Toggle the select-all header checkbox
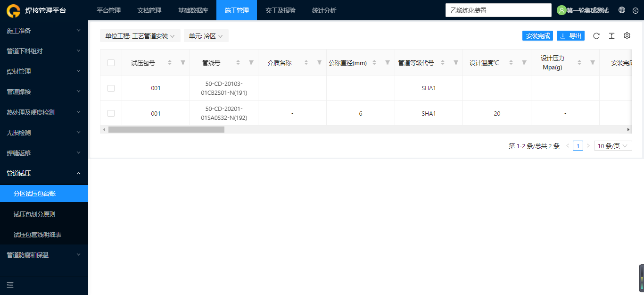 [111, 63]
